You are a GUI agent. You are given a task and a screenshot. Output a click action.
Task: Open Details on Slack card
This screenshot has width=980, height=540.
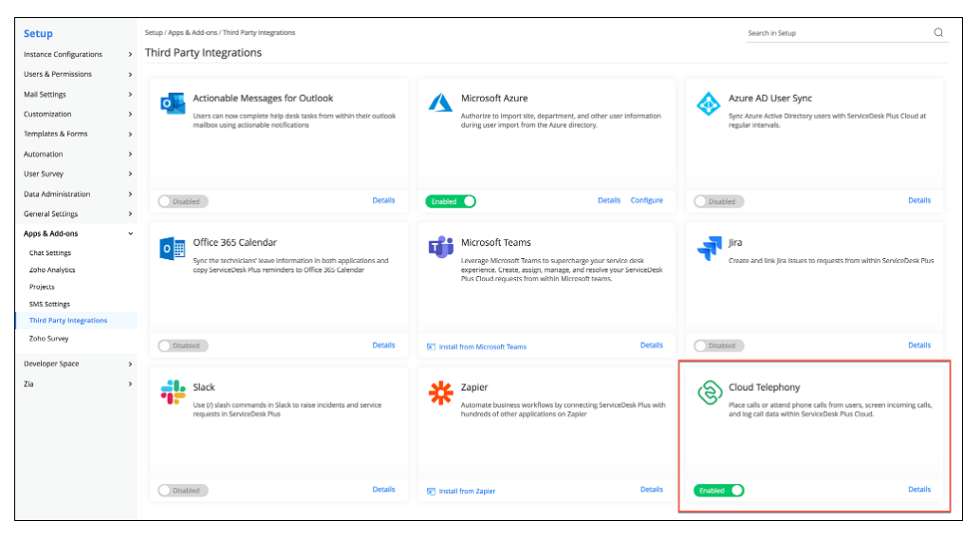(384, 490)
